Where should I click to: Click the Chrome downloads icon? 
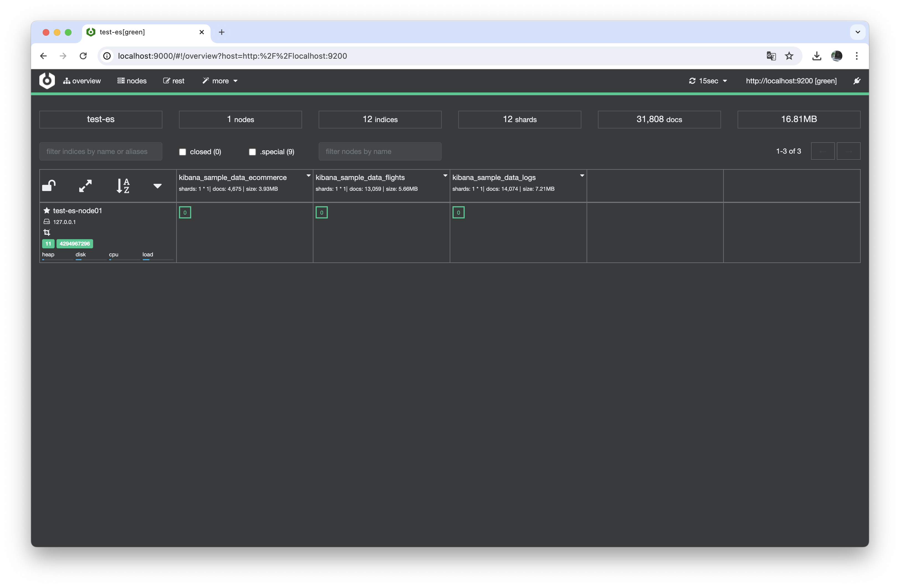(x=816, y=56)
